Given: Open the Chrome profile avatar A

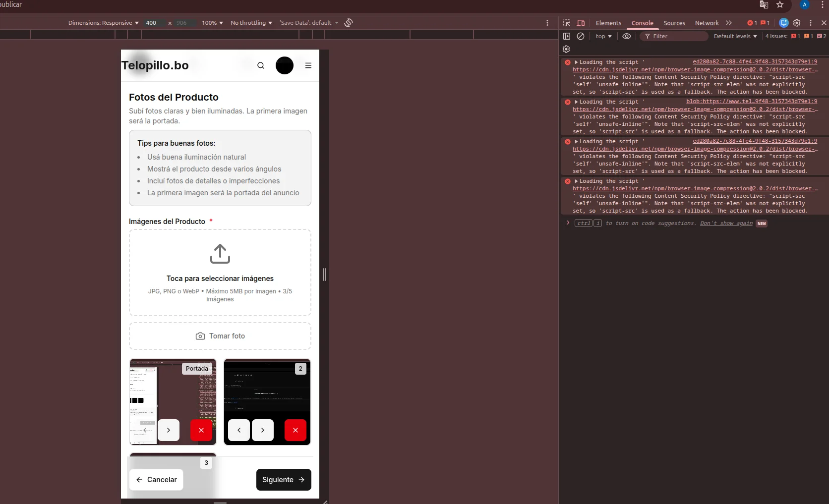Looking at the screenshot, I should pos(805,4).
